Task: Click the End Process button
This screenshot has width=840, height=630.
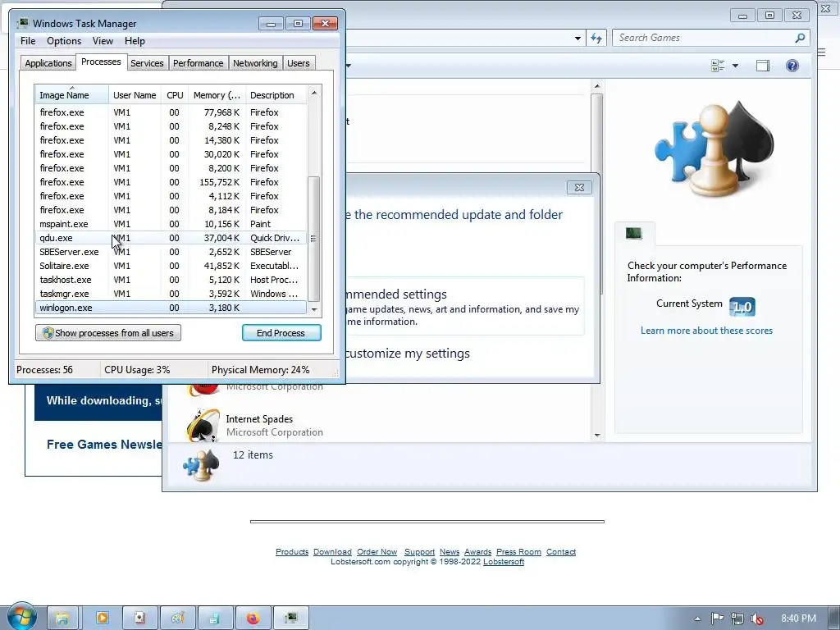Action: (281, 333)
